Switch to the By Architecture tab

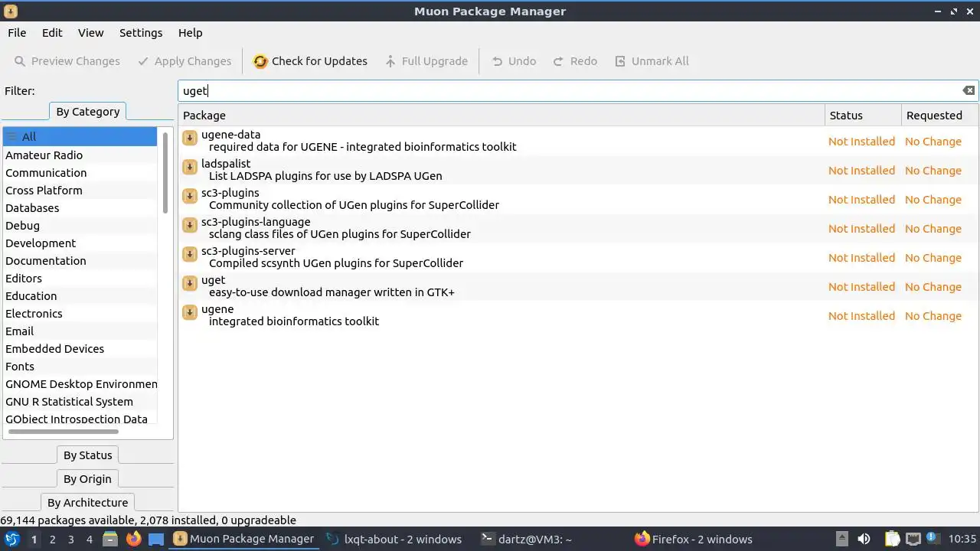88,503
